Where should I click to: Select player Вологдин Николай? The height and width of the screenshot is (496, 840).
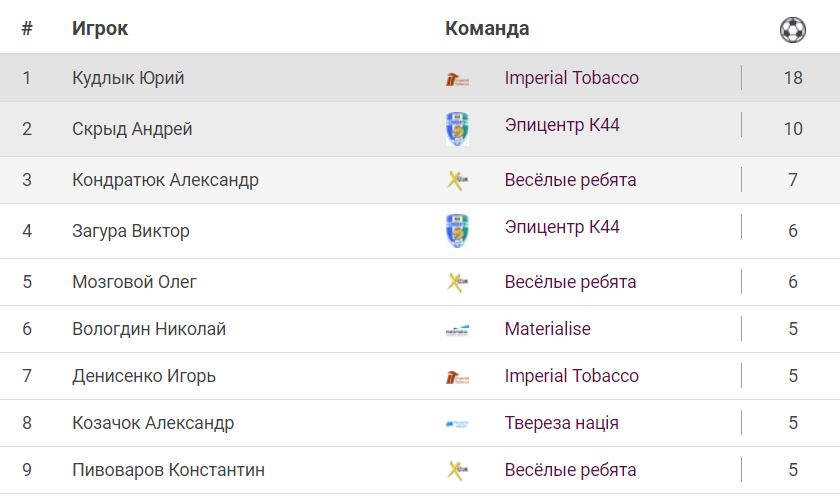click(x=149, y=329)
